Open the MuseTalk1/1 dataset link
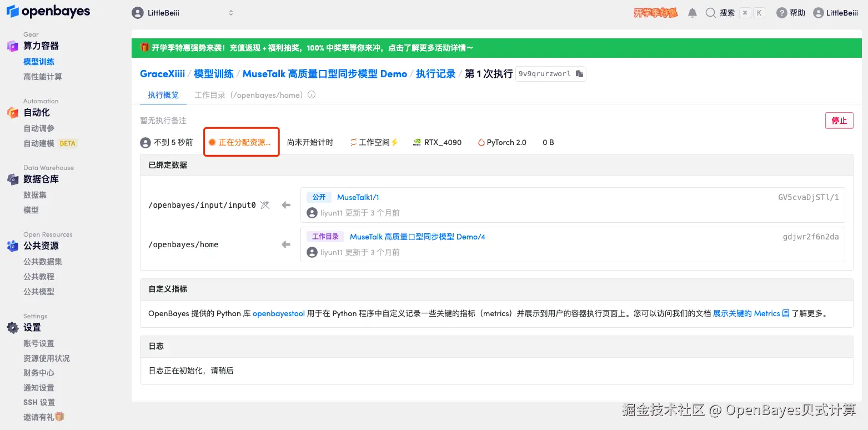868x430 pixels. click(x=358, y=197)
